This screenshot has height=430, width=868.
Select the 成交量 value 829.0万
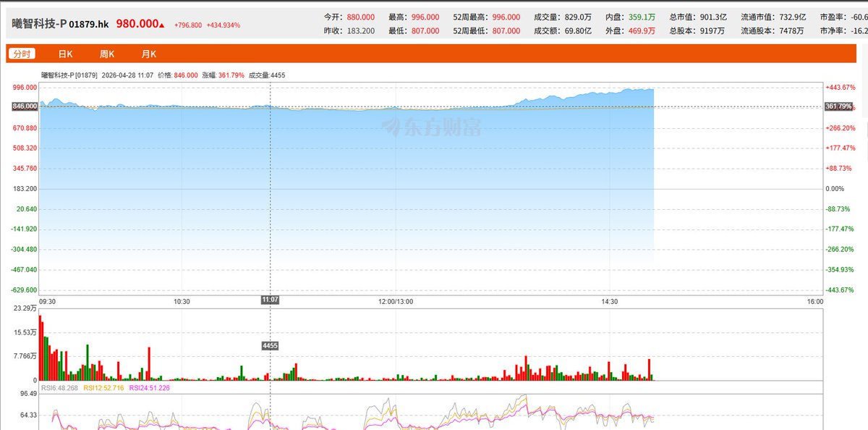(577, 17)
